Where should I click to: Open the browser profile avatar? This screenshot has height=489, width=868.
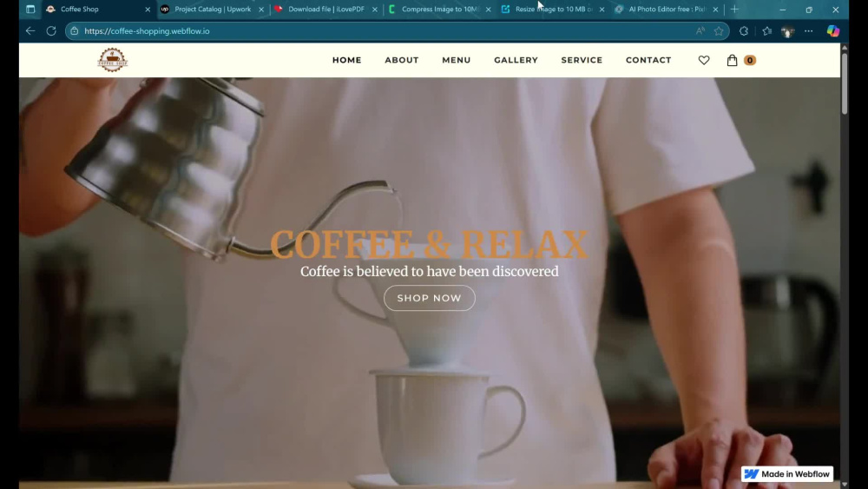[787, 31]
